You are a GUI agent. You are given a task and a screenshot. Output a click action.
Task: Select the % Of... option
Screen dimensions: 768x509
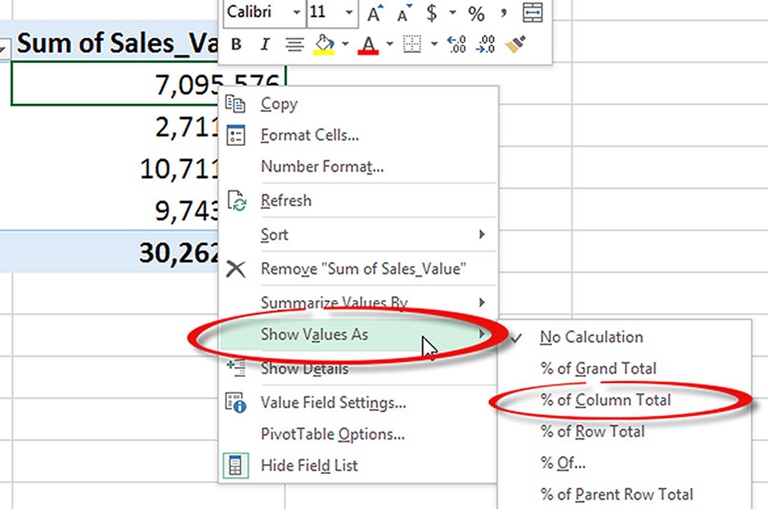click(624, 463)
